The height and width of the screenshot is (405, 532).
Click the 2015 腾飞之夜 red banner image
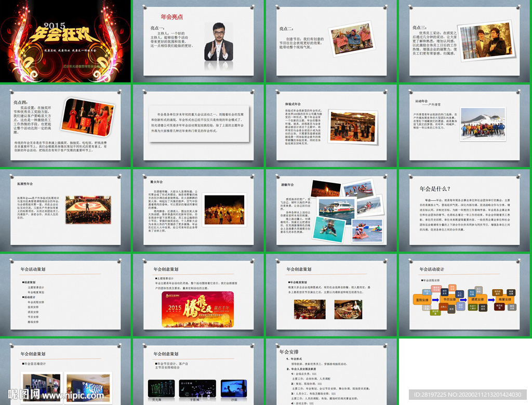coord(198,309)
